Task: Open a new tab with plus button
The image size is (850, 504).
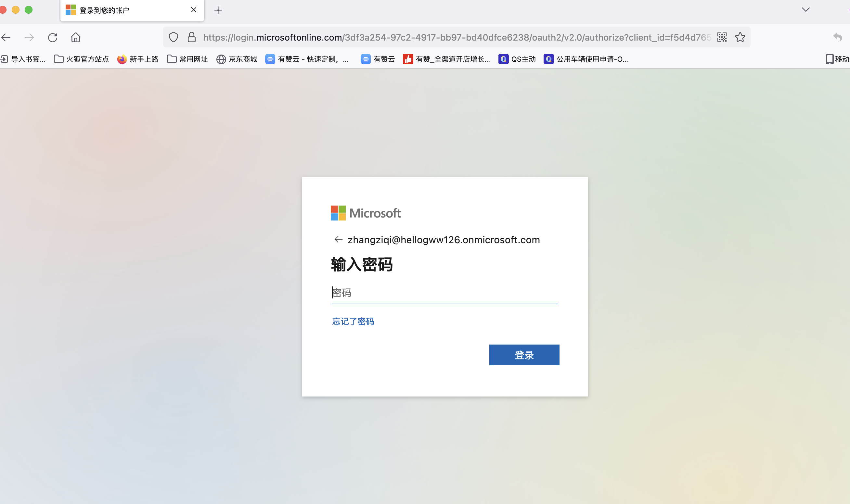Action: (x=218, y=10)
